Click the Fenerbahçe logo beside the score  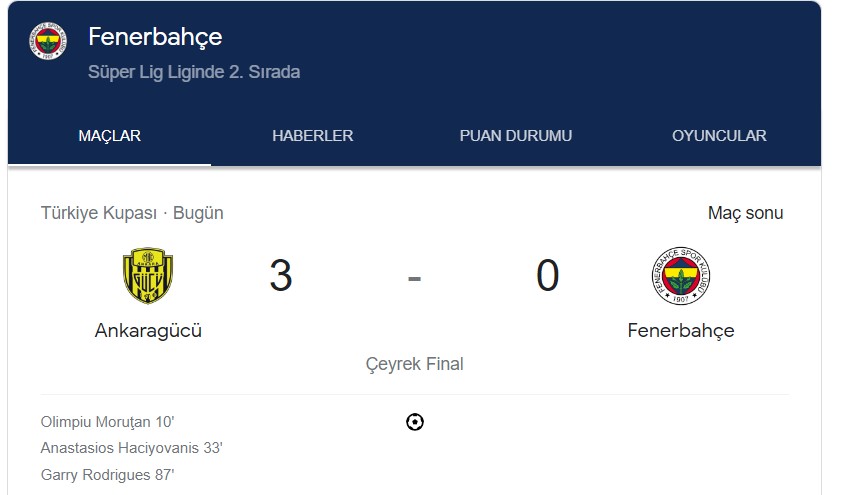click(680, 276)
